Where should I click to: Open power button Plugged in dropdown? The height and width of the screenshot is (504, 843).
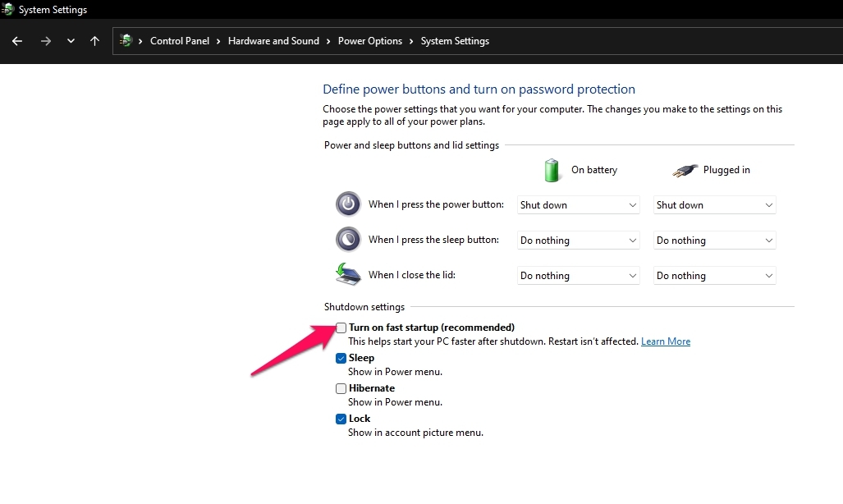[714, 205]
